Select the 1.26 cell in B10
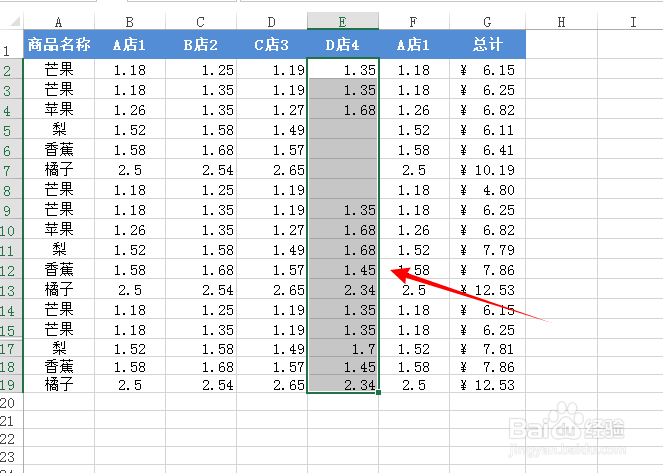 coord(130,229)
